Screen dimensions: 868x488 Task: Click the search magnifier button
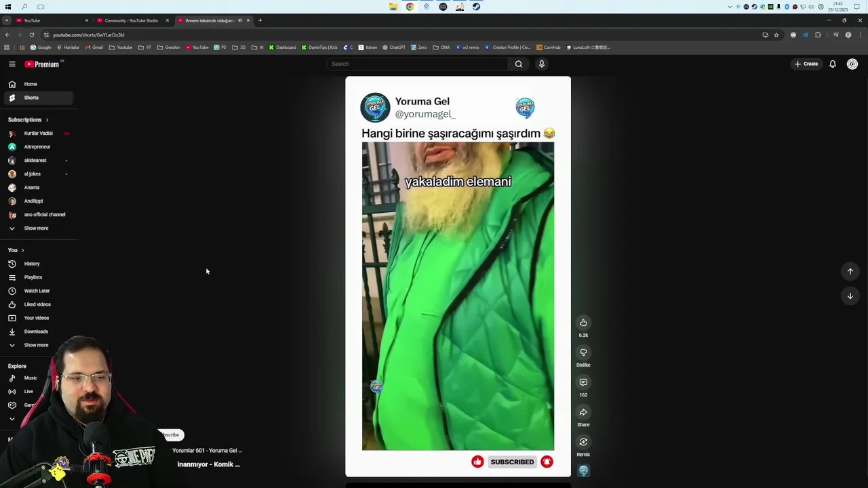[x=519, y=64]
